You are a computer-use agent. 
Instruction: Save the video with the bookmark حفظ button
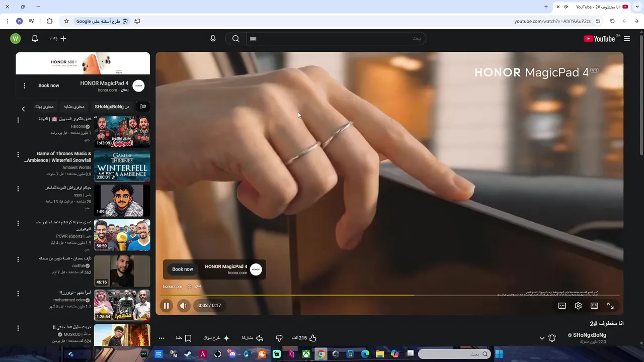tap(184, 338)
